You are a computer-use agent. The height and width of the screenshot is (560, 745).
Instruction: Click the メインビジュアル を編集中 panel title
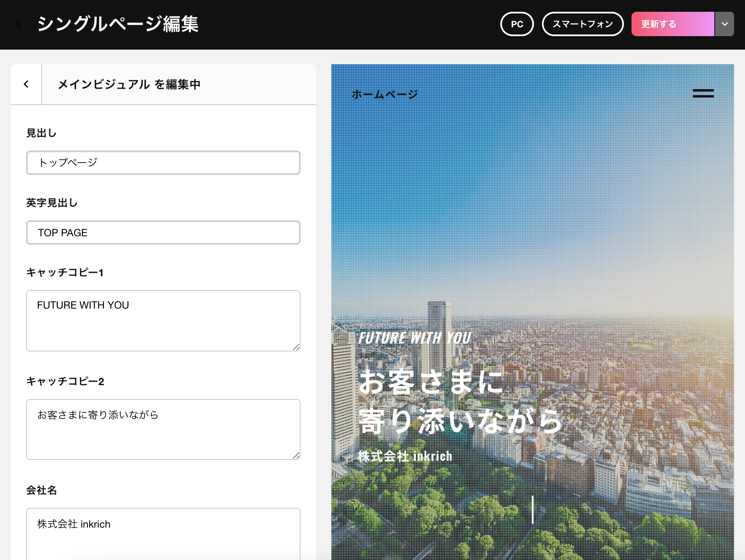129,85
